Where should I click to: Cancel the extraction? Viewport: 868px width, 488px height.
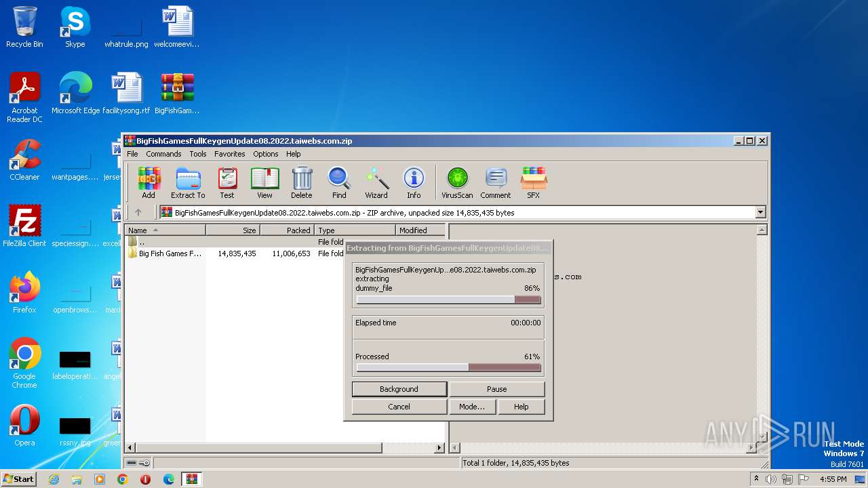tap(399, 407)
